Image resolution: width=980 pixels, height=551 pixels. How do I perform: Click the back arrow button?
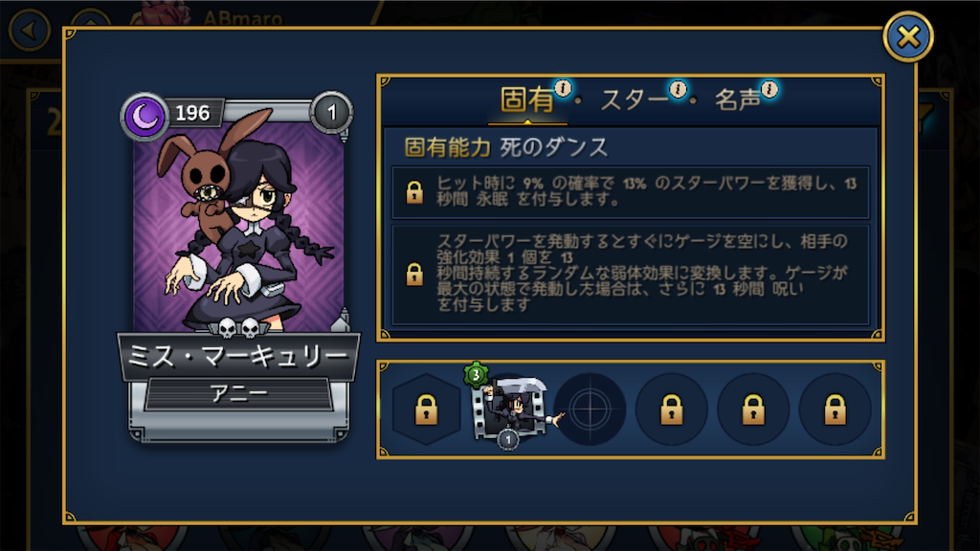point(30,30)
